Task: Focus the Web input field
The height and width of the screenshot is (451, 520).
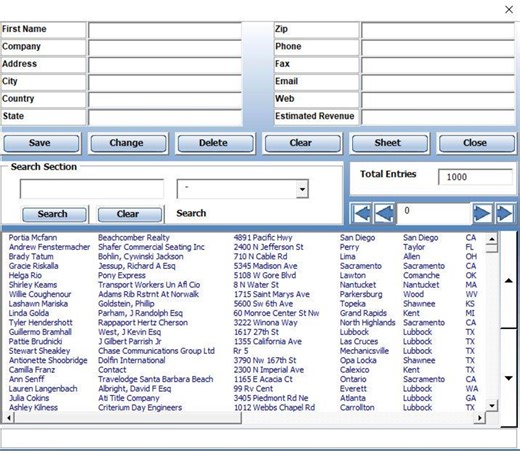Action: click(438, 100)
